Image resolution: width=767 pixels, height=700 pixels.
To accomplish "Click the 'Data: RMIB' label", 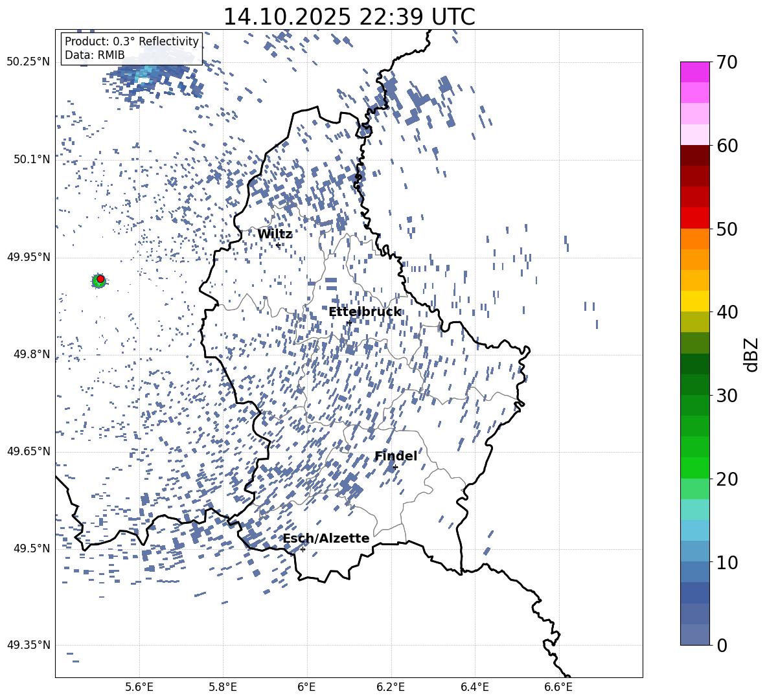I will (95, 55).
